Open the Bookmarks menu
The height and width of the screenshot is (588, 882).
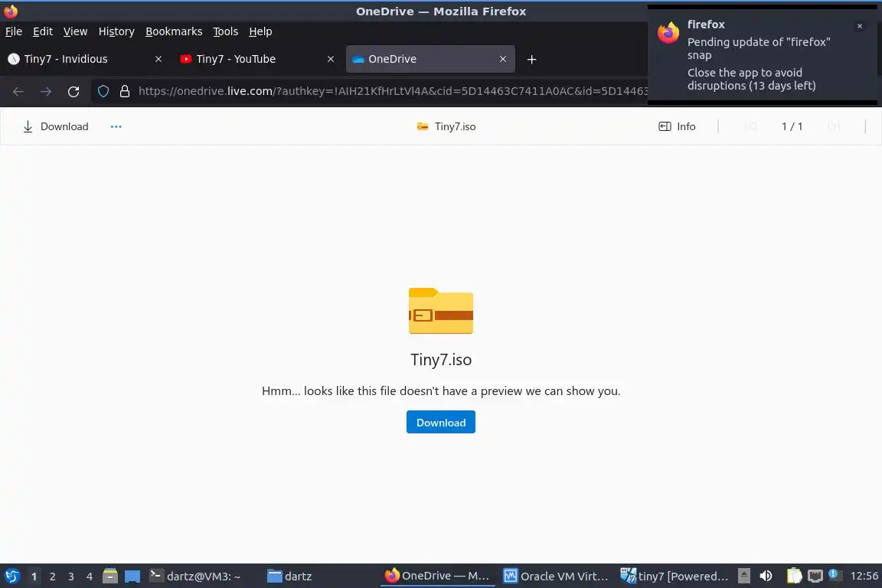[174, 31]
